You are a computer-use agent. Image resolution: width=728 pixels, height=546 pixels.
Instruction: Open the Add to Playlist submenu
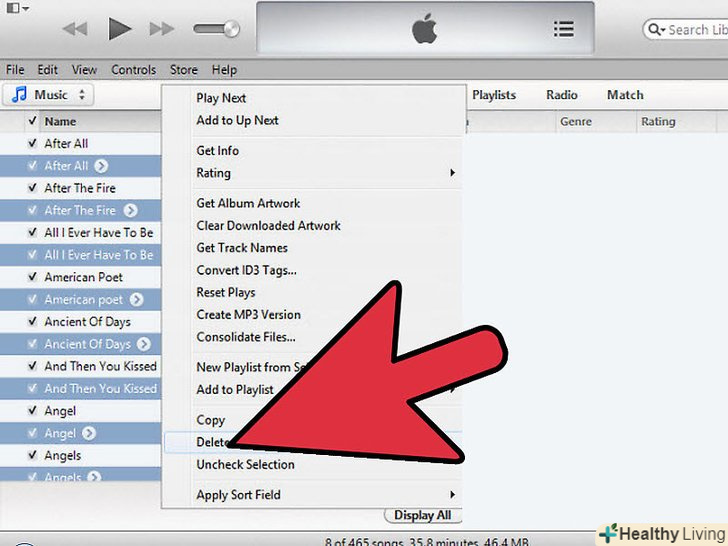pos(235,390)
